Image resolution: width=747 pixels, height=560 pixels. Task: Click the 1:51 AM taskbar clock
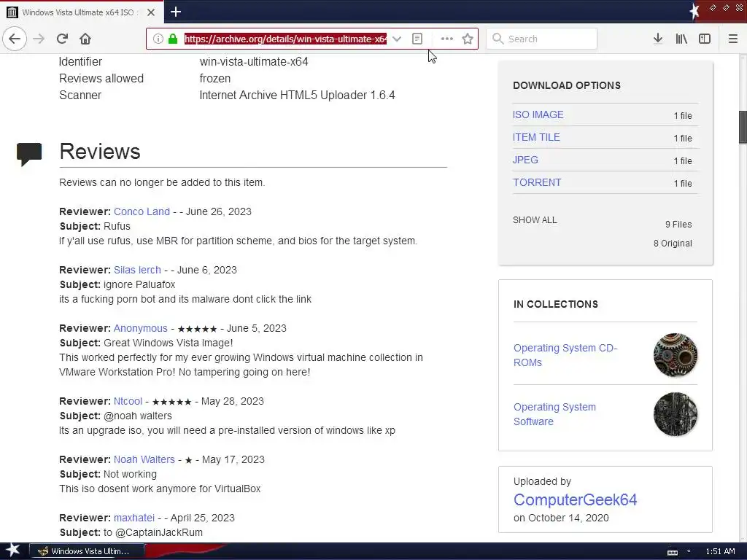[720, 551]
